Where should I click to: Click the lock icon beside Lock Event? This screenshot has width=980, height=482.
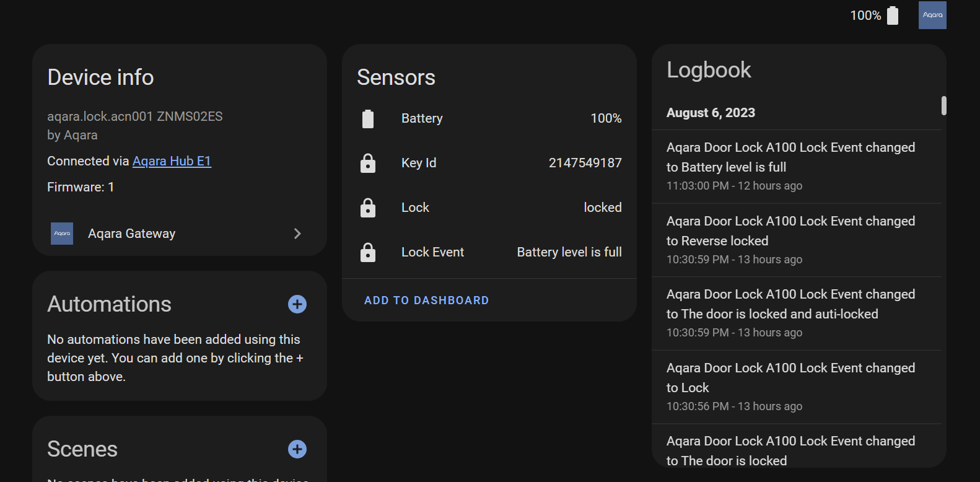click(368, 252)
